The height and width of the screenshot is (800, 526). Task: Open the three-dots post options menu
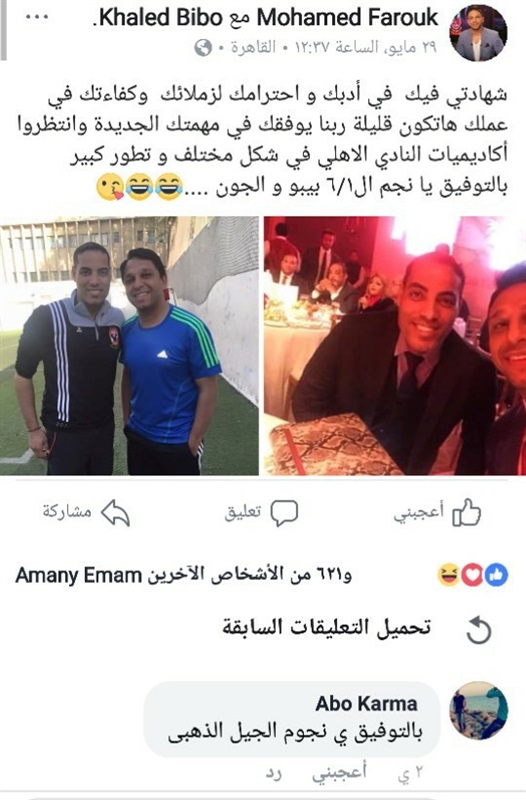coord(36,17)
